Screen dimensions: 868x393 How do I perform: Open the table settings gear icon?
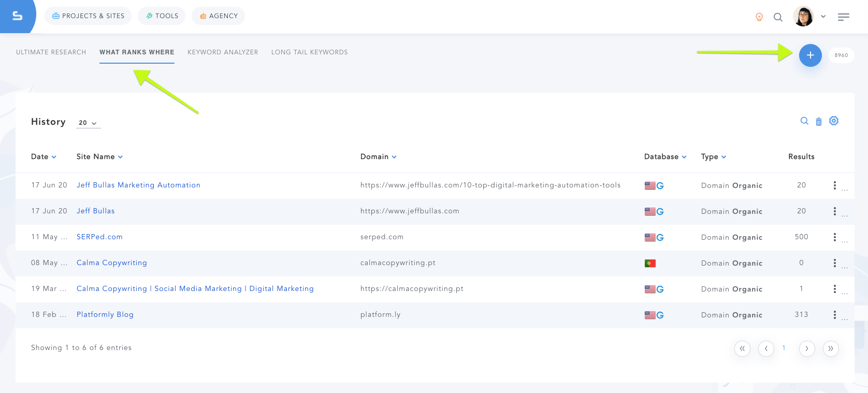[834, 121]
